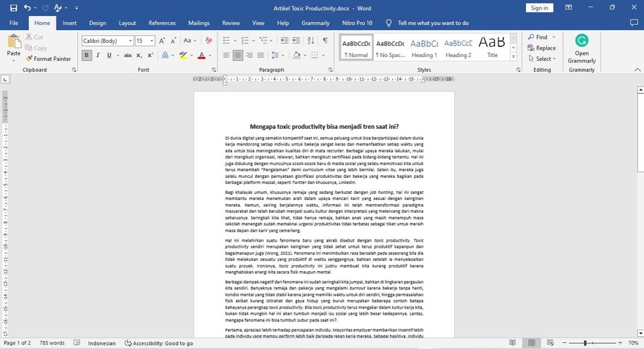The image size is (644, 349).
Task: Toggle Bold formatting
Action: (x=87, y=55)
